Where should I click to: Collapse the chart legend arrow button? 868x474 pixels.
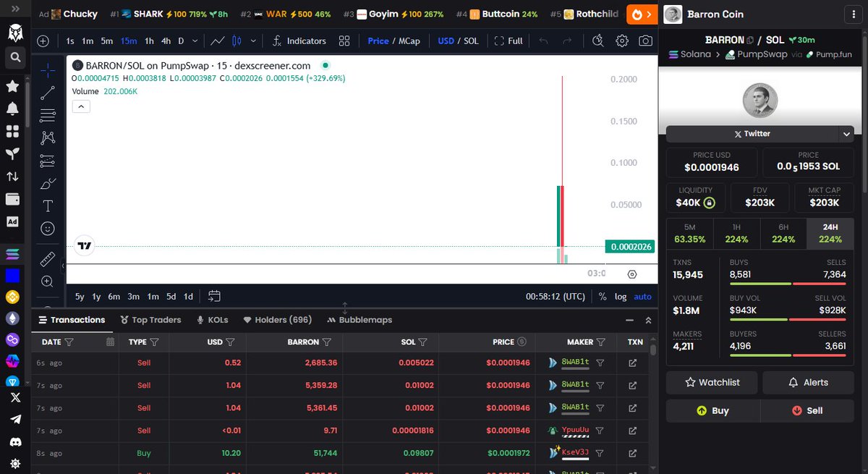pyautogui.click(x=81, y=106)
